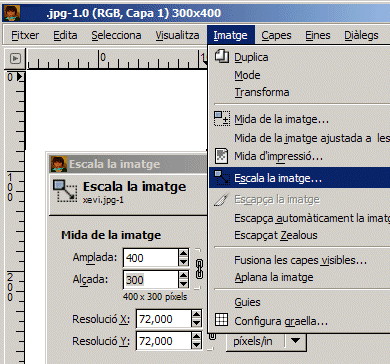This screenshot has height=364, width=390.
Task: Click into the Resolució Y field
Action: click(164, 341)
